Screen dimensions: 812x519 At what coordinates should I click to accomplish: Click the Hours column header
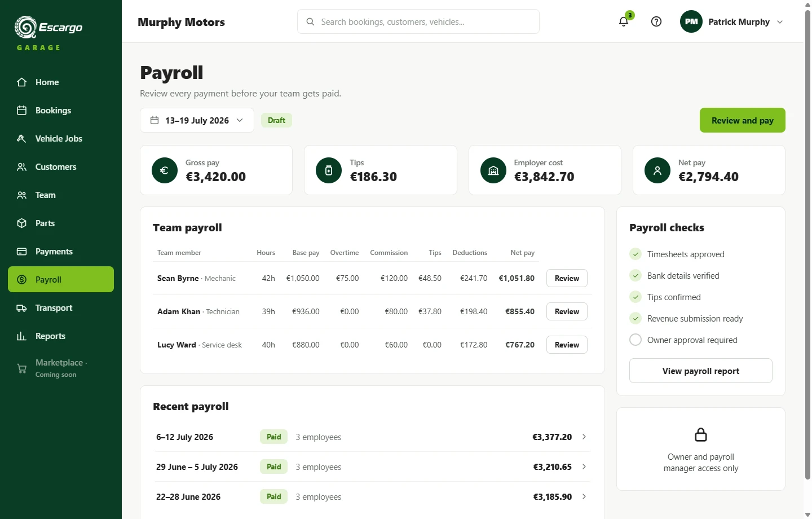266,253
